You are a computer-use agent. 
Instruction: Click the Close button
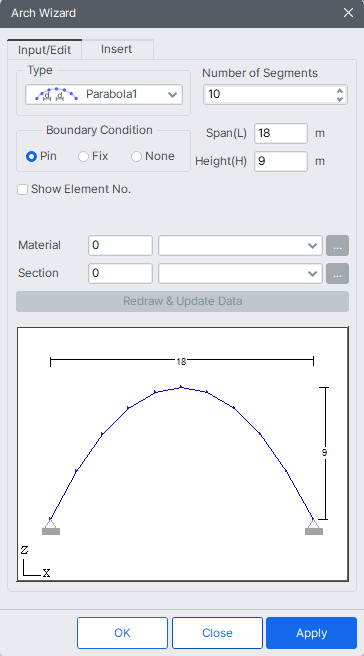(217, 633)
